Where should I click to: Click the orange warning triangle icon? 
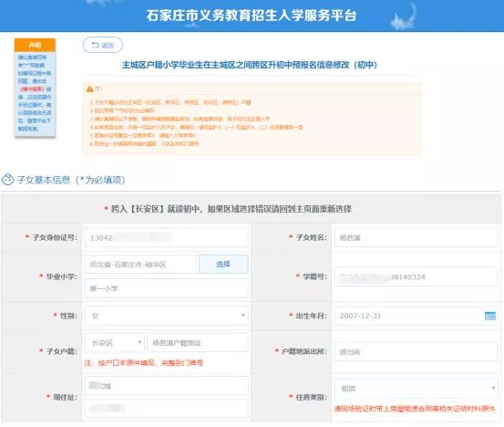coord(89,89)
